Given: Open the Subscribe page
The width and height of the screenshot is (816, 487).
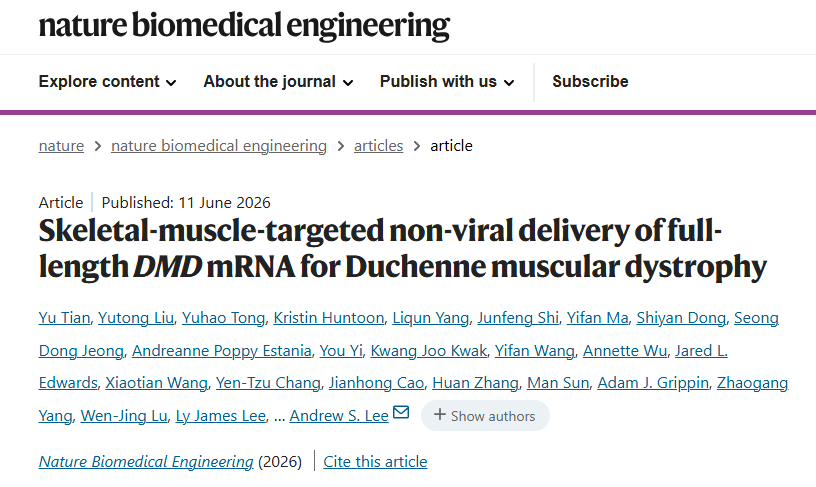Looking at the screenshot, I should (x=590, y=82).
